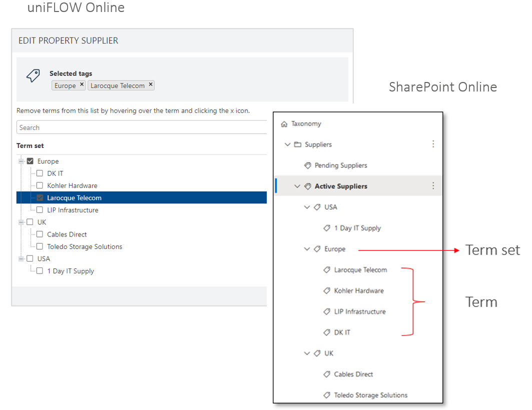Image resolution: width=532 pixels, height=410 pixels.
Task: Remove the Europe tag using its x
Action: click(82, 84)
